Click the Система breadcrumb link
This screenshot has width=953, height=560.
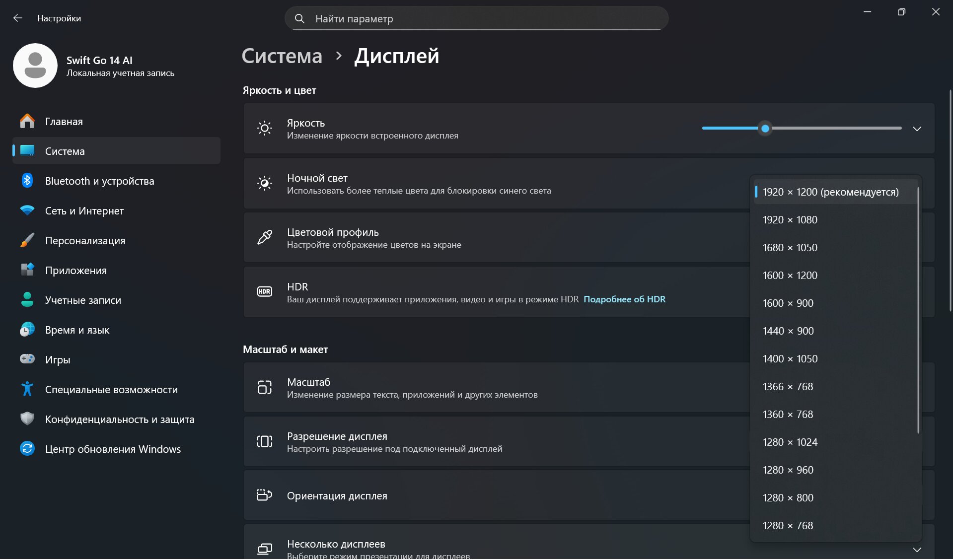pos(282,56)
